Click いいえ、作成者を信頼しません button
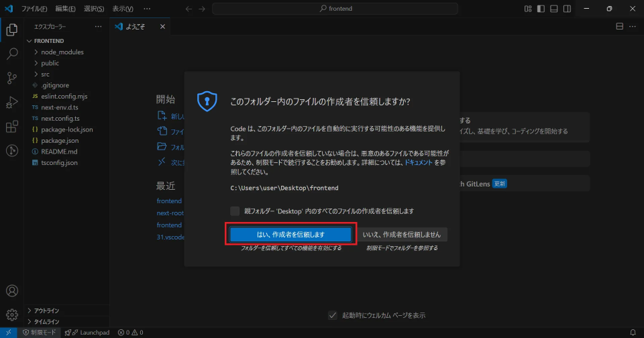The width and height of the screenshot is (644, 338). click(402, 235)
